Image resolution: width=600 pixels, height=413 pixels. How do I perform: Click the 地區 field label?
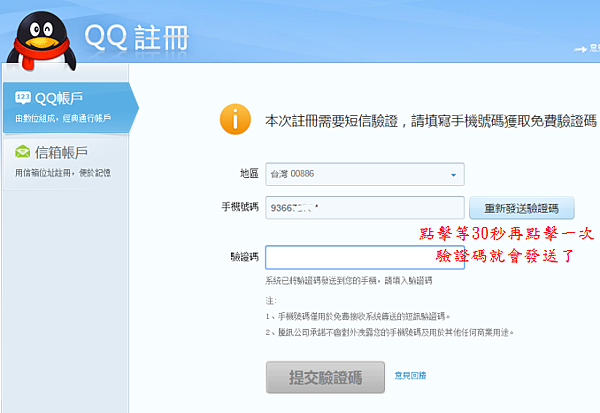pos(249,173)
